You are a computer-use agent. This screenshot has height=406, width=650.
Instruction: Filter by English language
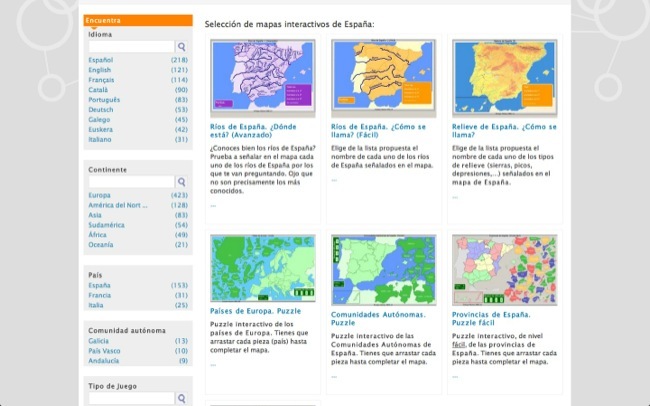100,71
